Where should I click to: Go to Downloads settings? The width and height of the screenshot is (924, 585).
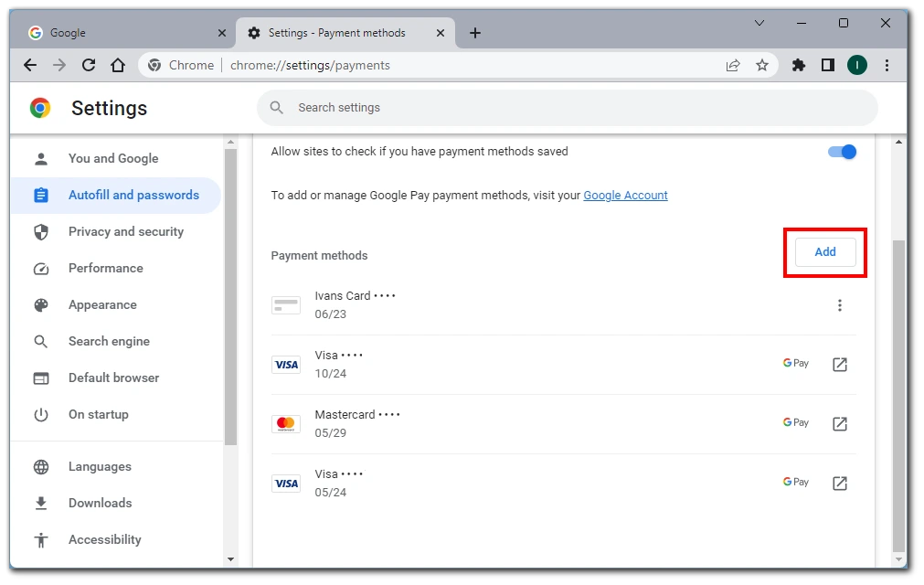(x=116, y=503)
